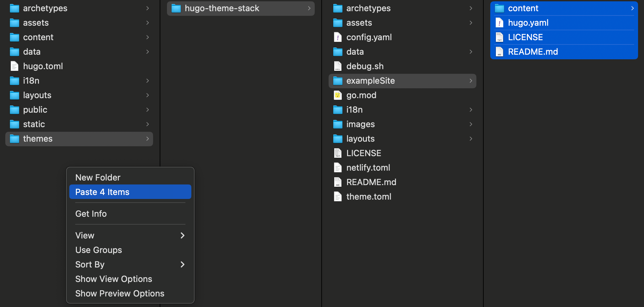Click the theme.toml file icon
This screenshot has height=307, width=644.
click(338, 197)
